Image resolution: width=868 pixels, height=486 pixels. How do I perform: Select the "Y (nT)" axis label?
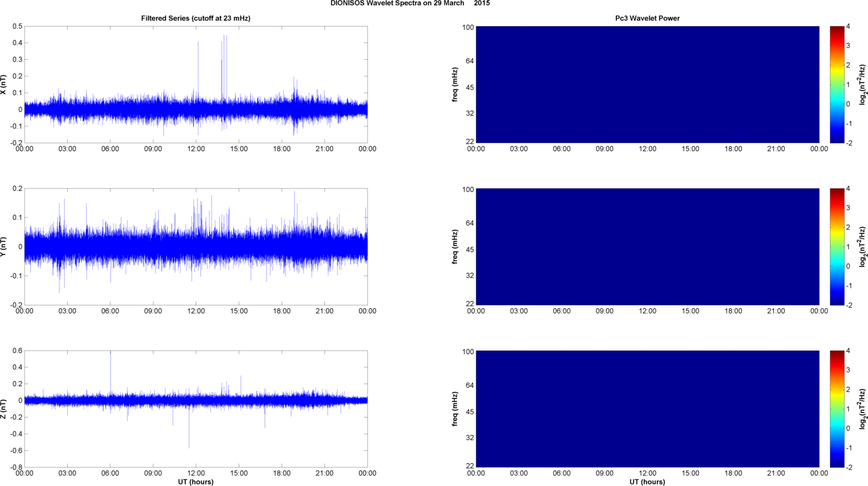4,246
